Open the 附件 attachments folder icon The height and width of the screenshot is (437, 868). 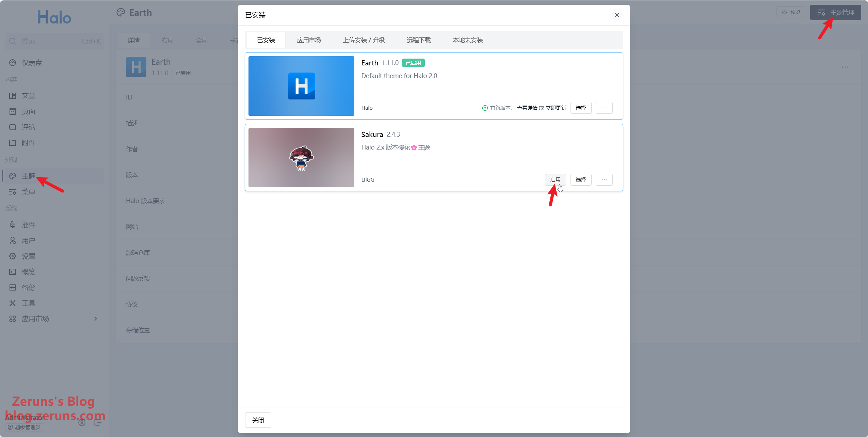tap(13, 143)
